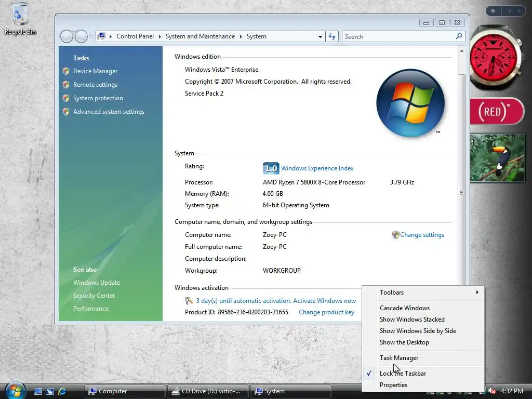The width and height of the screenshot is (532, 399).
Task: Click the plus add gadgets button
Action: (x=493, y=11)
